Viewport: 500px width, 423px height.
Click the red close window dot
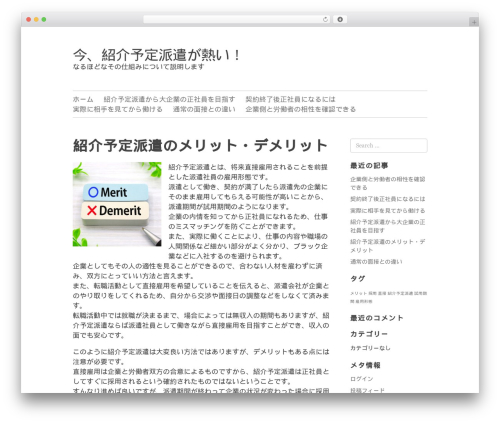29,19
